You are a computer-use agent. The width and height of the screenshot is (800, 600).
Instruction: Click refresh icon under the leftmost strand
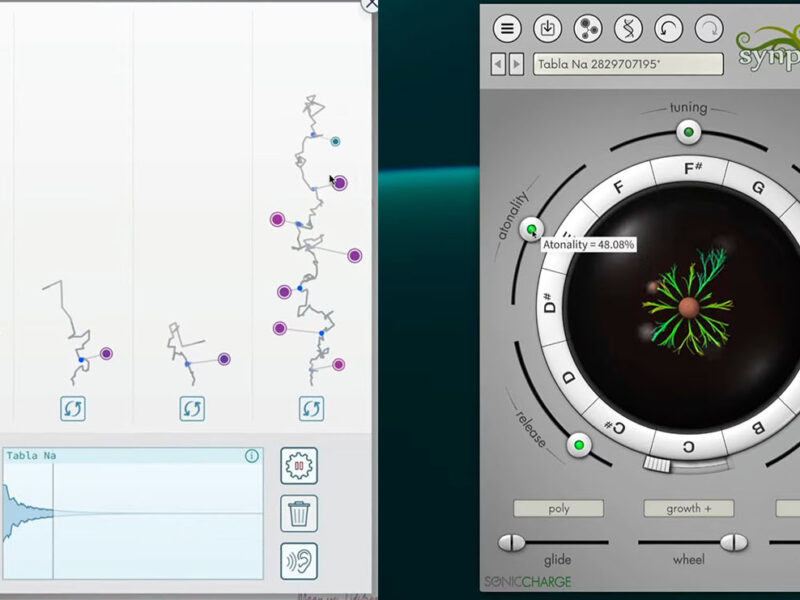[x=73, y=408]
